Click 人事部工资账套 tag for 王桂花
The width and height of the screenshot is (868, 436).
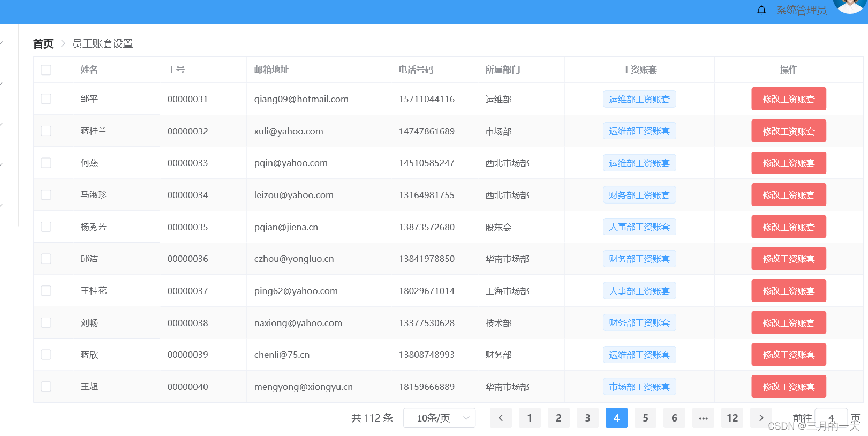[x=639, y=291]
